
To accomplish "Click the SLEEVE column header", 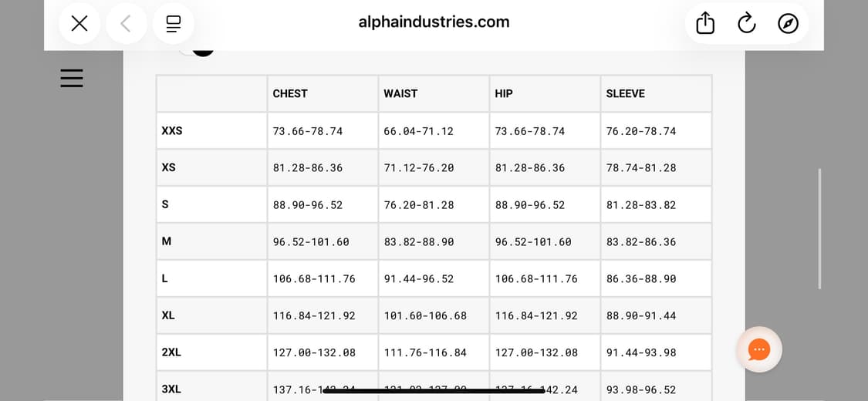I will (x=625, y=93).
